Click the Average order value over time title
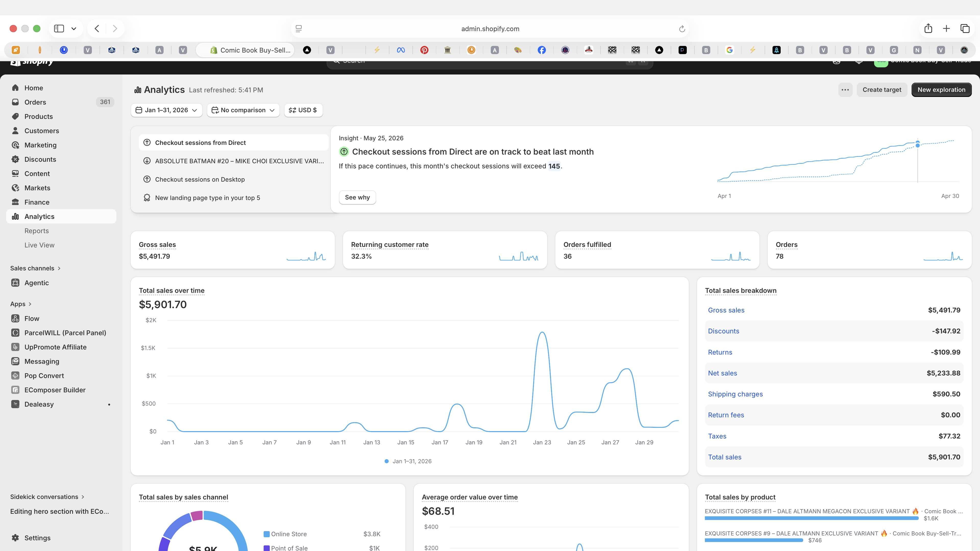 point(470,497)
